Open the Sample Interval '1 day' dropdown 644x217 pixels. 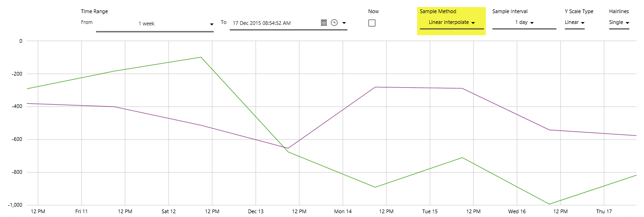(524, 23)
